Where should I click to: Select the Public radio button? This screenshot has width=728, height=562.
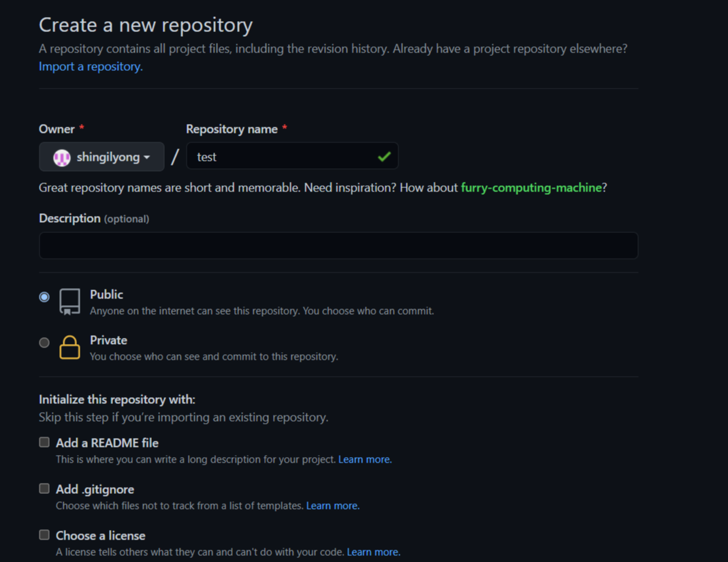[44, 297]
